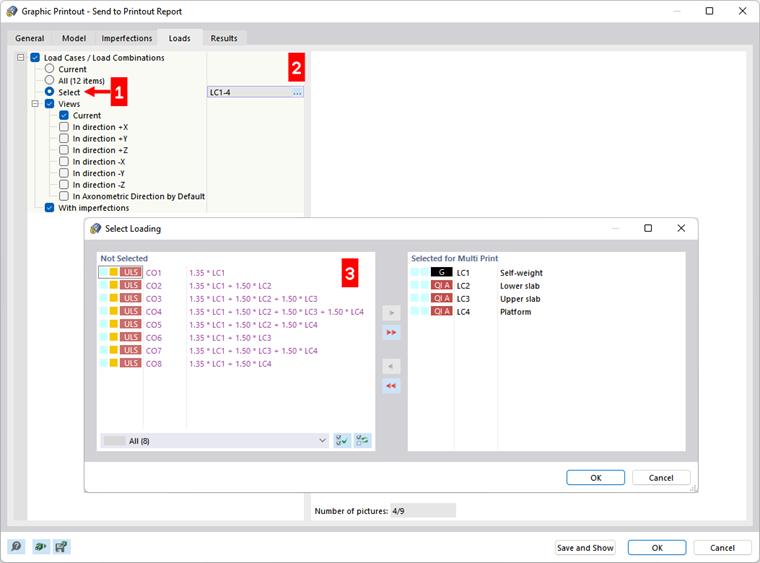Choose the Select radio button
This screenshot has height=563, width=760.
click(x=49, y=92)
